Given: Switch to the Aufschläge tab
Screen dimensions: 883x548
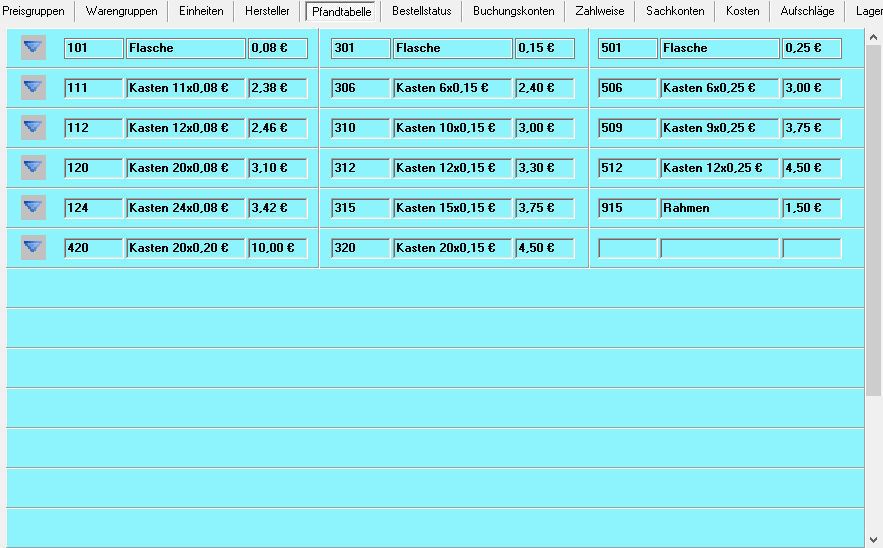Looking at the screenshot, I should 807,11.
